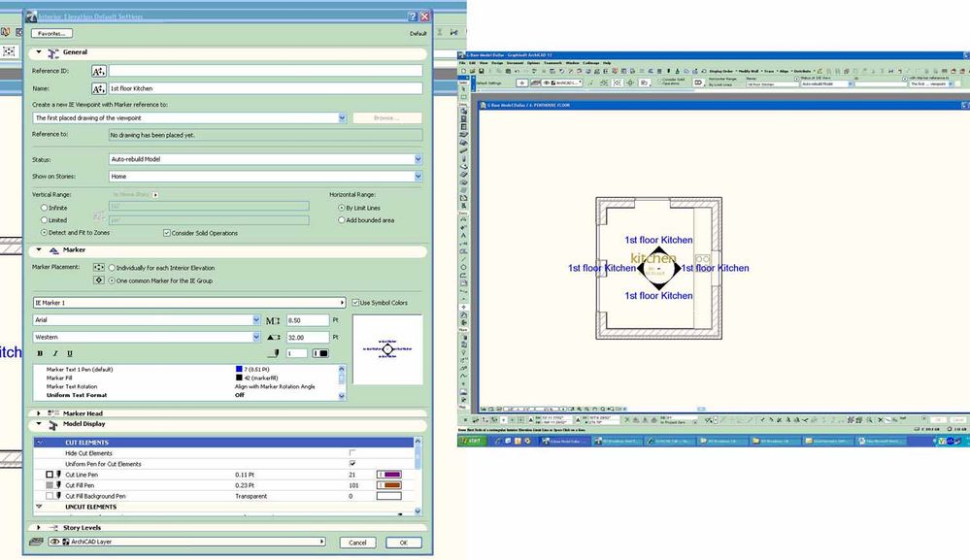The height and width of the screenshot is (560, 970).
Task: Toggle Consider Solid Operations checkbox
Action: click(166, 233)
